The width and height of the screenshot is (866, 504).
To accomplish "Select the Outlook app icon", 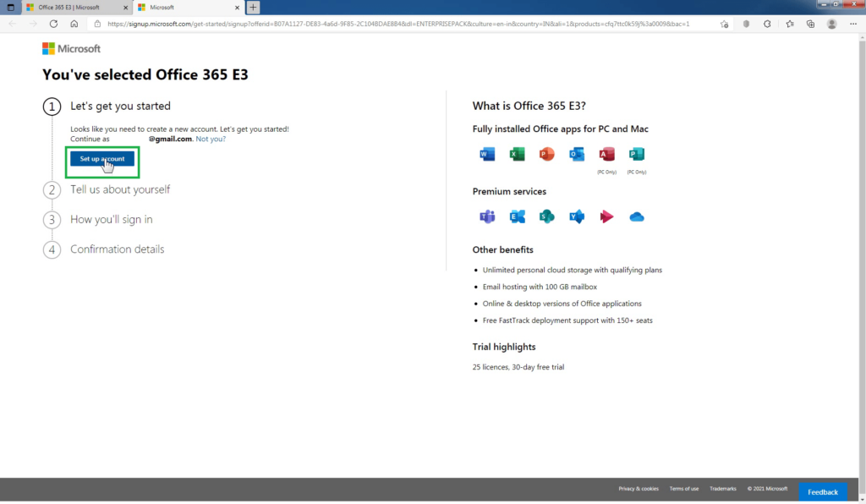I will 577,154.
